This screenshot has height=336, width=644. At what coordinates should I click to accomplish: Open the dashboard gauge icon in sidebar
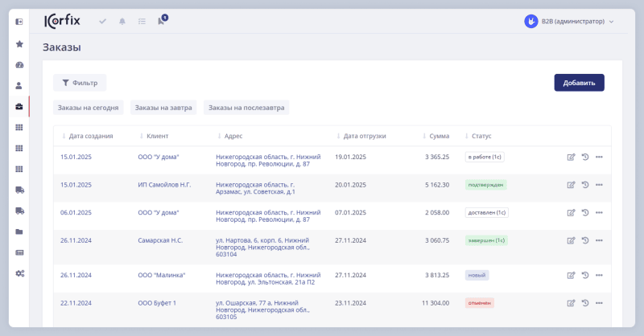pyautogui.click(x=19, y=65)
